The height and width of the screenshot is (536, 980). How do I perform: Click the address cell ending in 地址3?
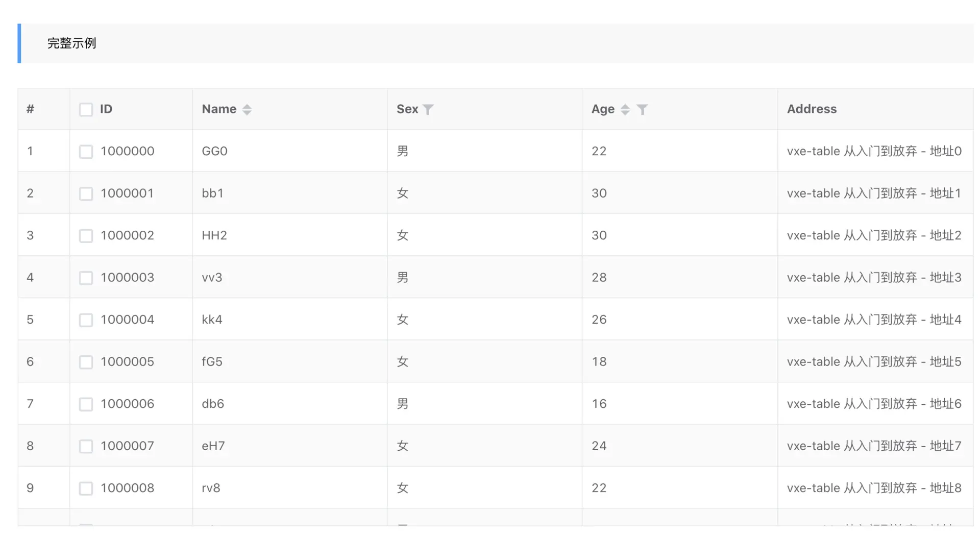click(x=874, y=278)
